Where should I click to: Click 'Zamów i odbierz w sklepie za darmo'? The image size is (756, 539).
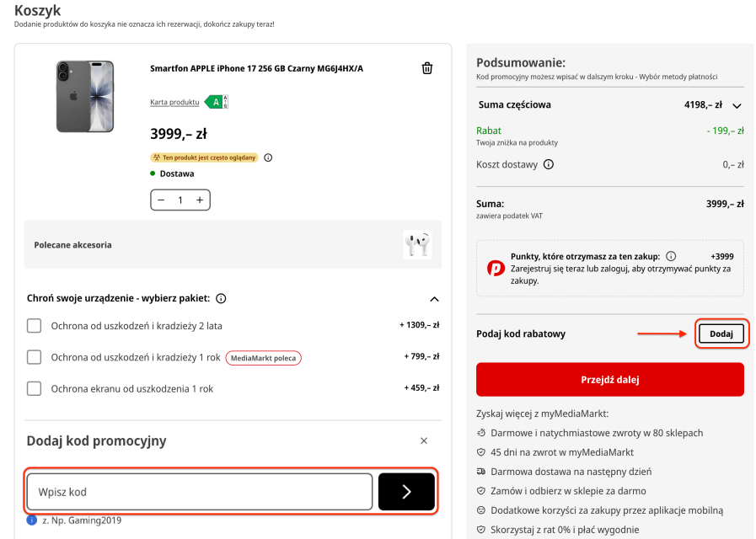(x=568, y=491)
